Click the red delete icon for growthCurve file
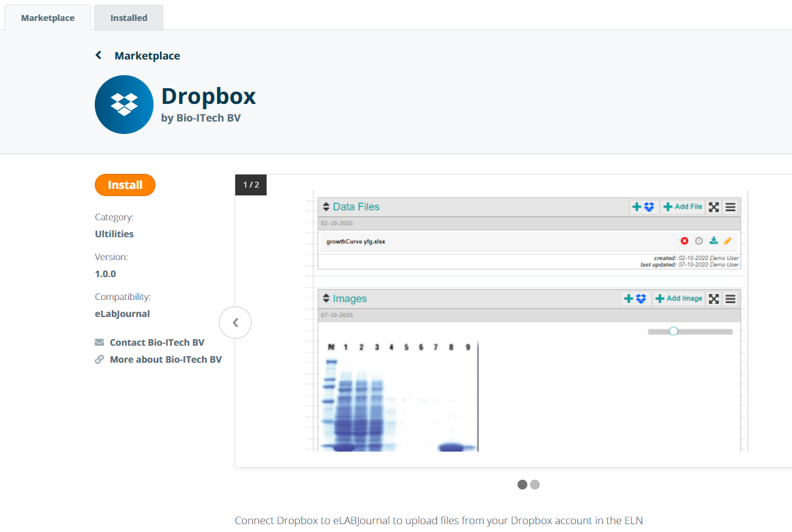The height and width of the screenshot is (532, 792). (x=684, y=241)
